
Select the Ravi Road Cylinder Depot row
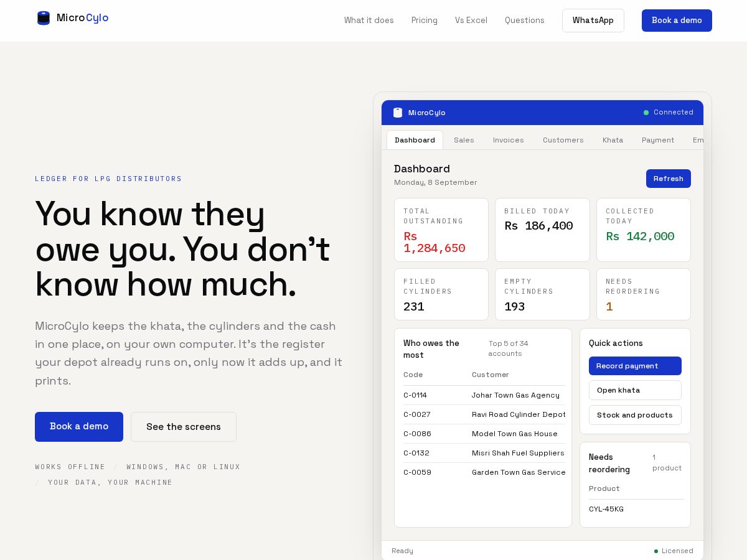pyautogui.click(x=484, y=414)
